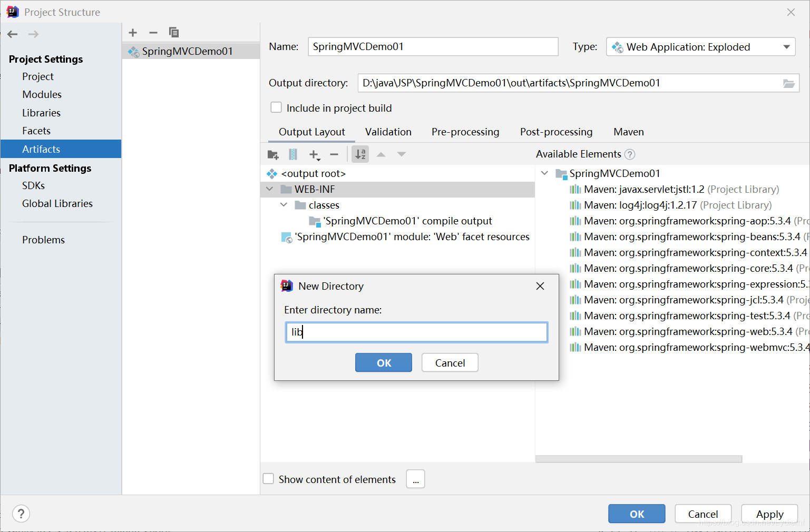Go back with the left arrow icon

[x=13, y=34]
